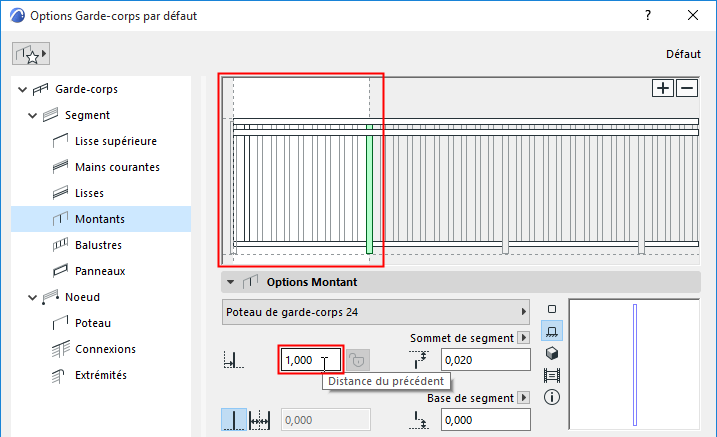The height and width of the screenshot is (437, 717).
Task: Click the Mains courantes icon
Action: pyautogui.click(x=60, y=167)
